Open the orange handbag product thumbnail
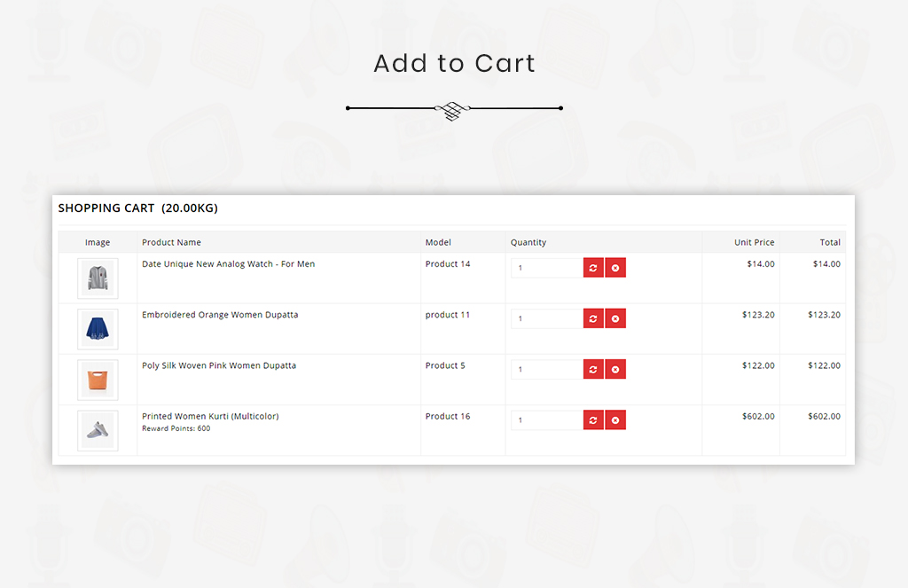The height and width of the screenshot is (588, 908). 98,380
